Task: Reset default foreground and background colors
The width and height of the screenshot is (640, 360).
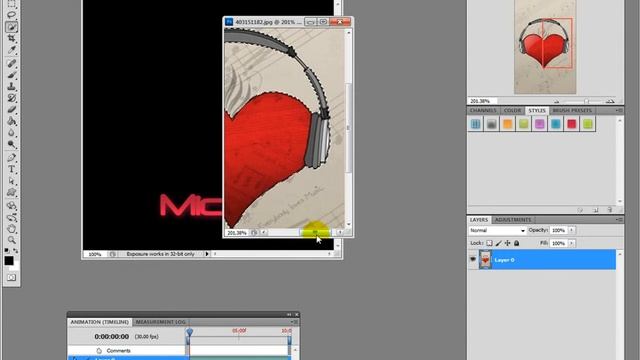Action: (x=7, y=250)
